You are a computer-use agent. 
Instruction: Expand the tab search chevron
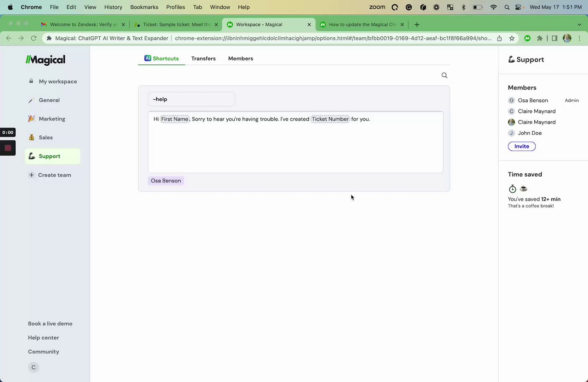pos(579,24)
